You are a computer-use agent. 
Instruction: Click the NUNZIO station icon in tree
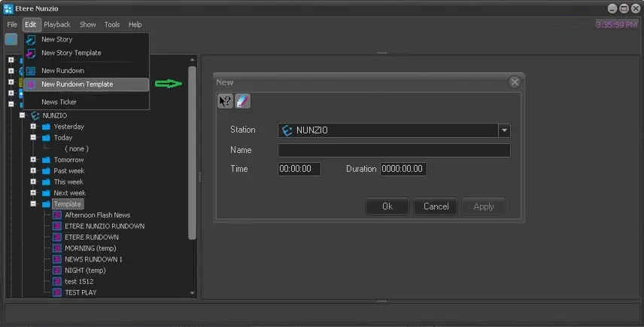coord(35,116)
